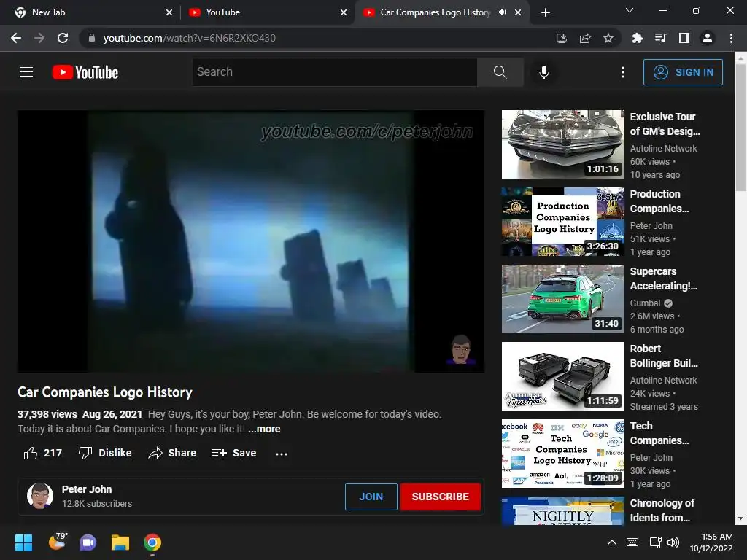747x560 pixels.
Task: Start voice search with microphone icon
Action: [x=543, y=72]
